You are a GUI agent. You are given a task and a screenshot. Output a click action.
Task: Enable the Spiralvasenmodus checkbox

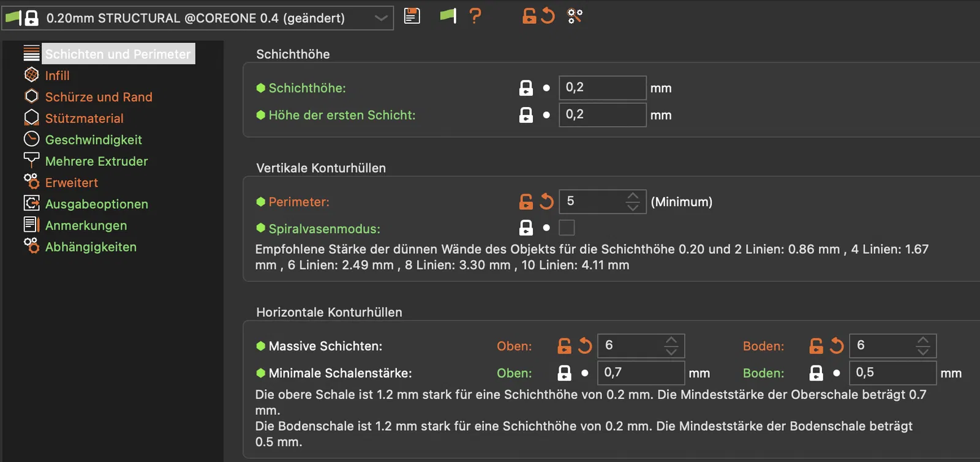567,228
